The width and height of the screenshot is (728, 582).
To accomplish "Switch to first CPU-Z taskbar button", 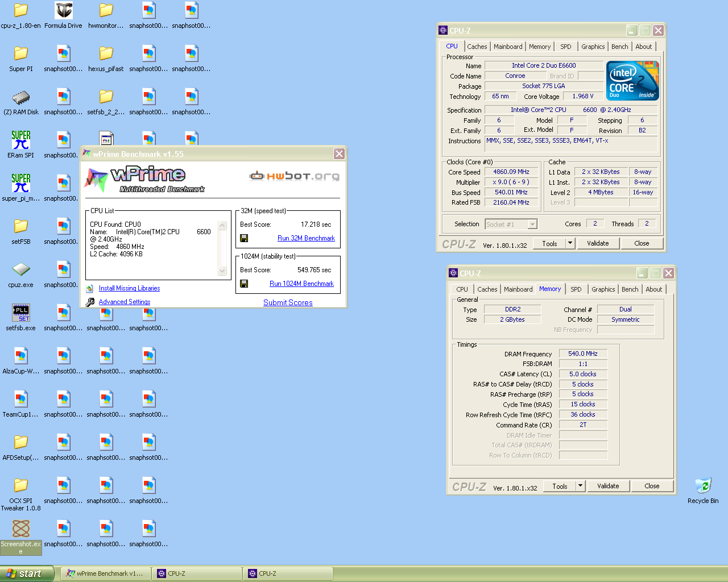I will pos(197,573).
